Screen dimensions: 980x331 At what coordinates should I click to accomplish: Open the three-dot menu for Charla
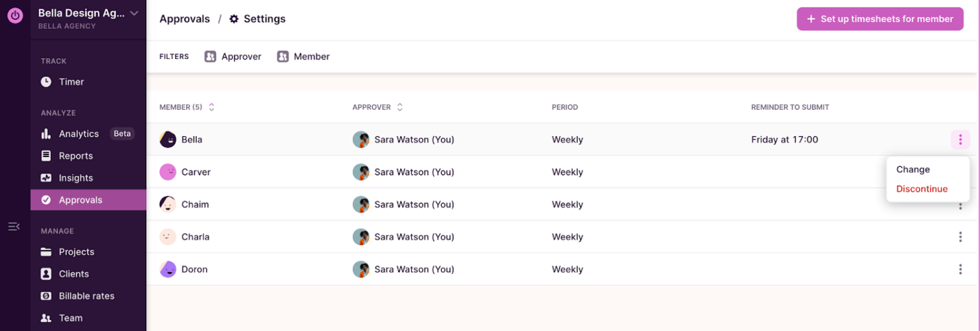[960, 237]
